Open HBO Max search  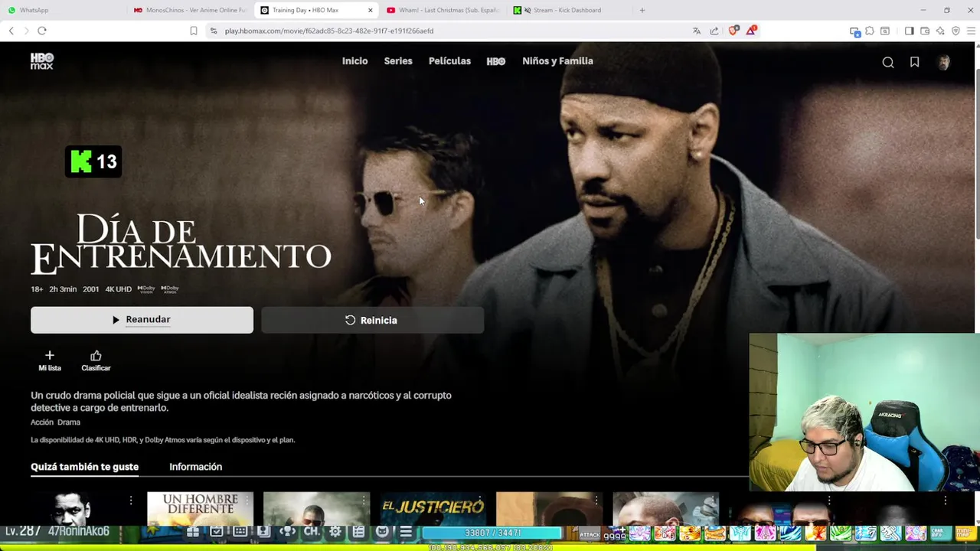(888, 62)
